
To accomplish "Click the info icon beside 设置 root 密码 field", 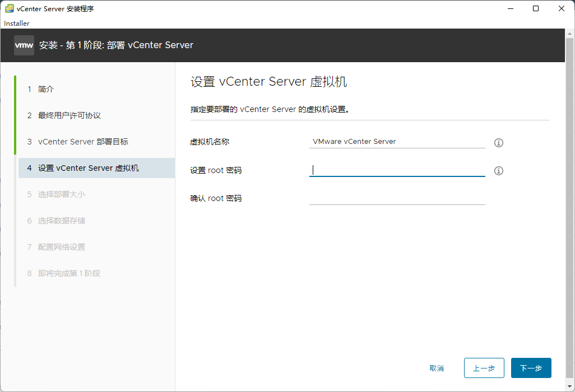I will 498,171.
